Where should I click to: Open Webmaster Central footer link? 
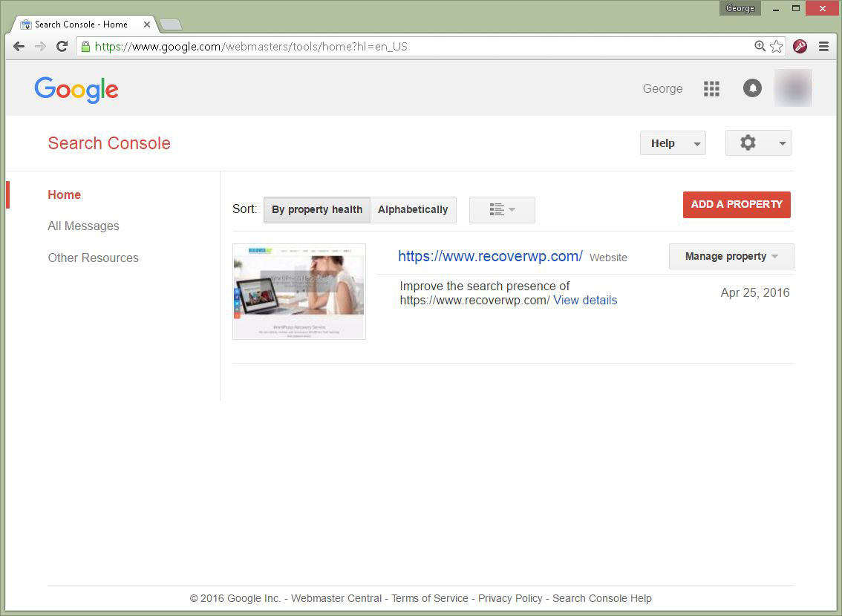(x=336, y=598)
